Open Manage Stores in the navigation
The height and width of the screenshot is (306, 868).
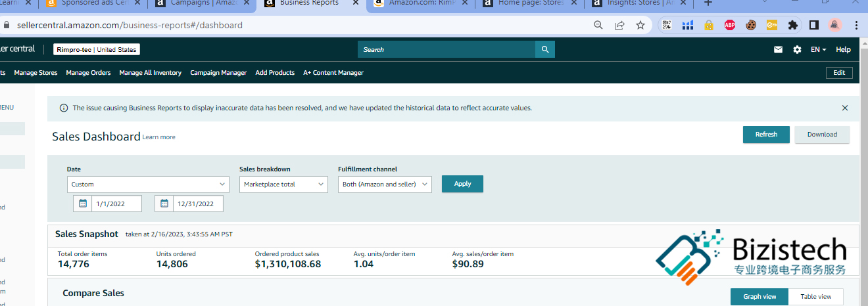(x=36, y=73)
